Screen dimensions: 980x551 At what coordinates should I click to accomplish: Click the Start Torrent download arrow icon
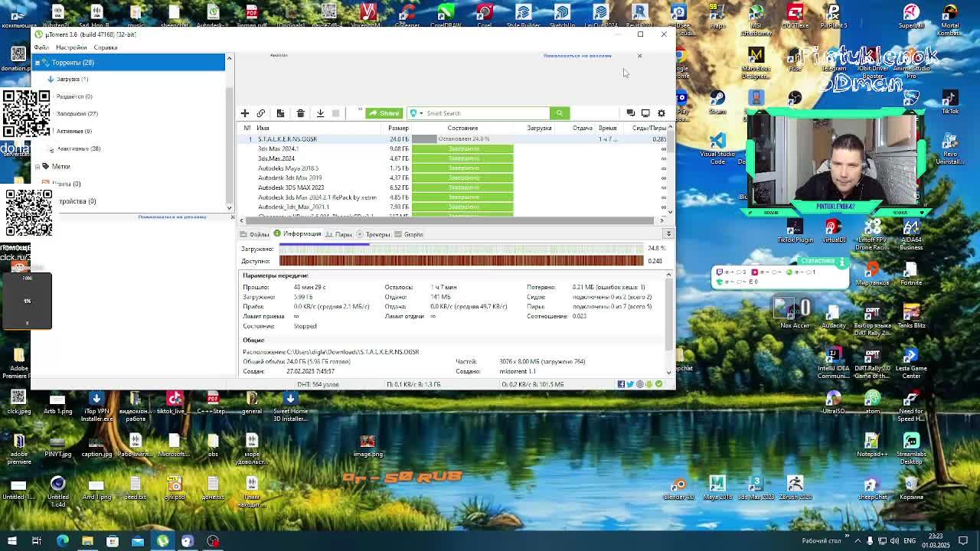pos(320,113)
